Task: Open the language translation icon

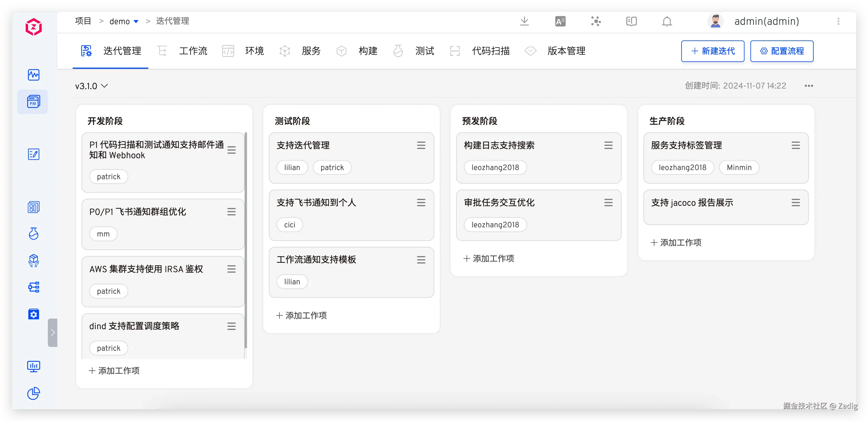Action: (560, 22)
